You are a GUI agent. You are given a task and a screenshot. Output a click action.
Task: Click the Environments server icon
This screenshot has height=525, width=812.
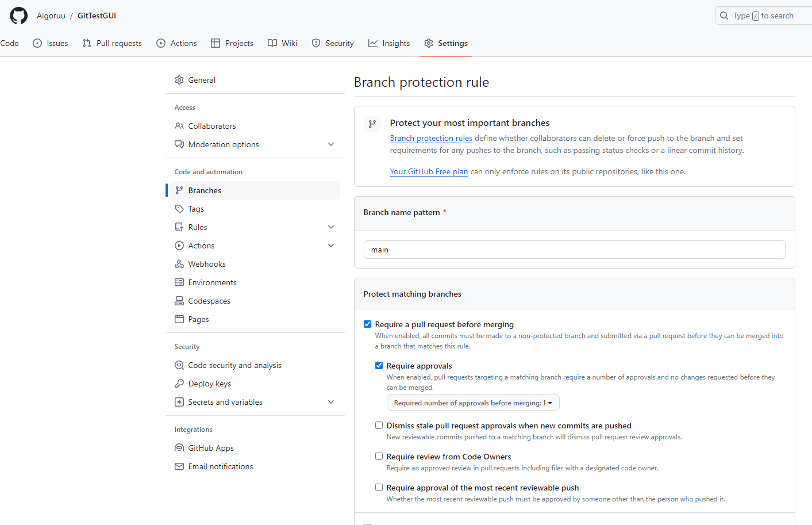click(x=179, y=282)
